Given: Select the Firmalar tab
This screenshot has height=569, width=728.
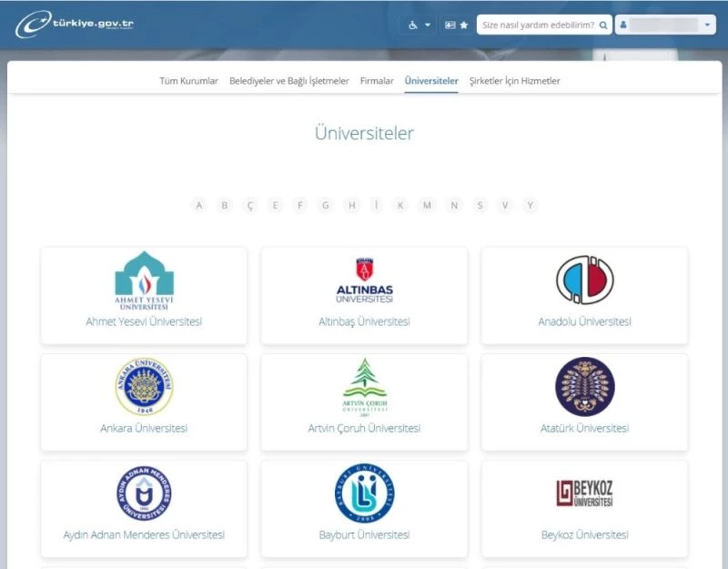Looking at the screenshot, I should coord(377,81).
